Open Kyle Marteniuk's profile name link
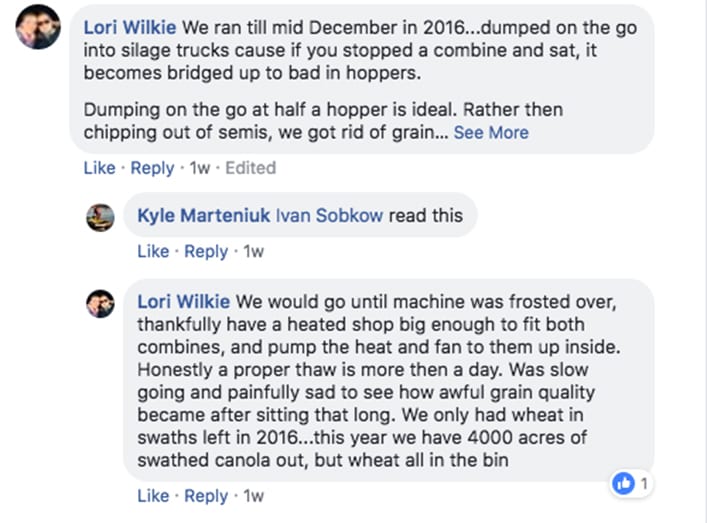The width and height of the screenshot is (707, 523). [x=203, y=216]
